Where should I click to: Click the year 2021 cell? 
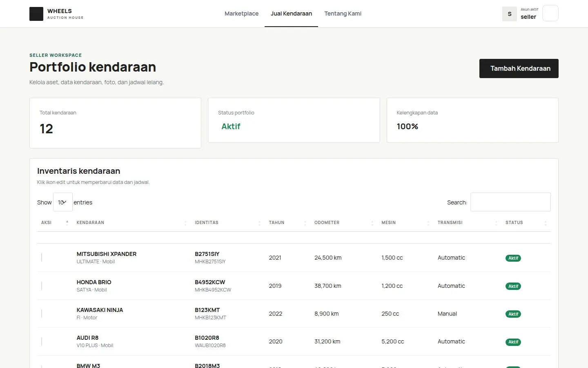[275, 258]
